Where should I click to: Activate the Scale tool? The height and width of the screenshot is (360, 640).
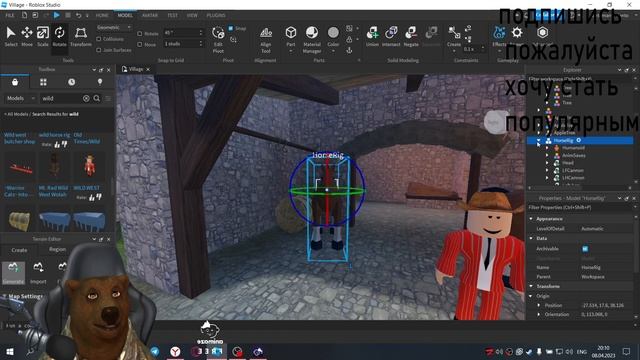click(43, 36)
